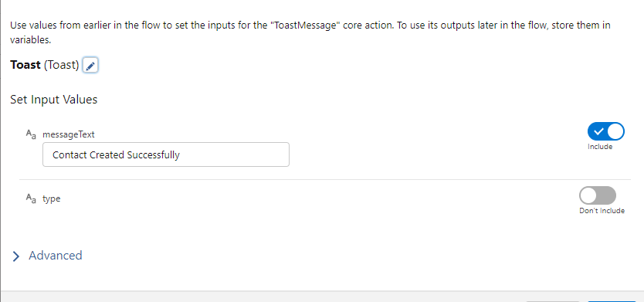Viewport: 644px width, 302px height.
Task: Click the (Toast) API name text
Action: point(61,65)
